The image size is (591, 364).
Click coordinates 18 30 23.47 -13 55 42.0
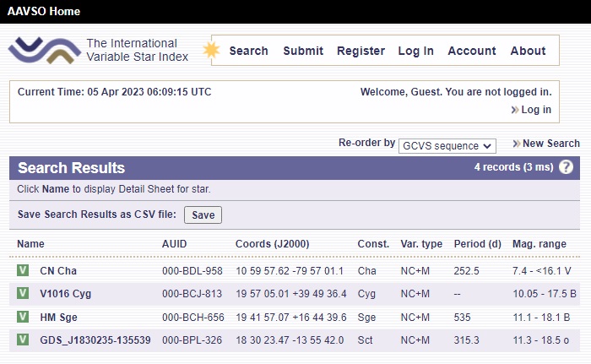[290, 340]
